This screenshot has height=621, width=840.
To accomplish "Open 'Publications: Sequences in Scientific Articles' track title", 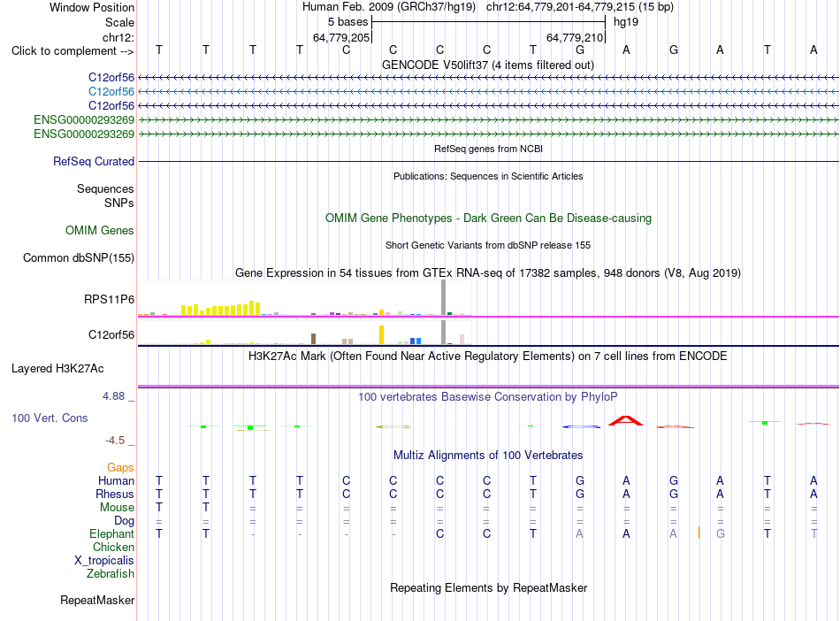I will [488, 176].
